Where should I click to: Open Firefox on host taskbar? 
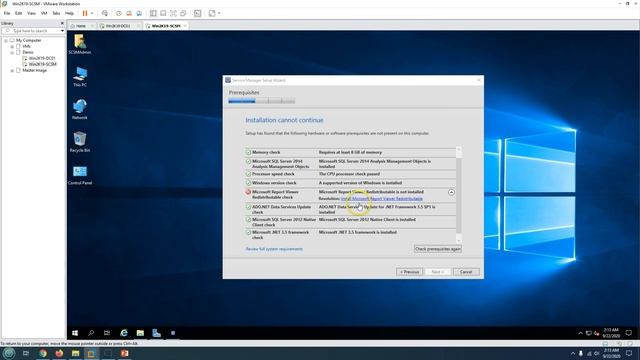pyautogui.click(x=59, y=353)
